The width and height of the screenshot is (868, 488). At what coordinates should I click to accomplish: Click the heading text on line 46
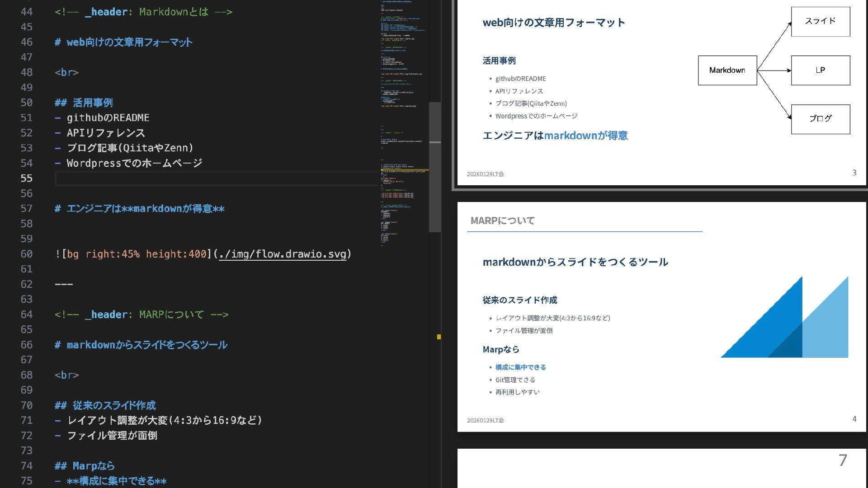[x=129, y=42]
